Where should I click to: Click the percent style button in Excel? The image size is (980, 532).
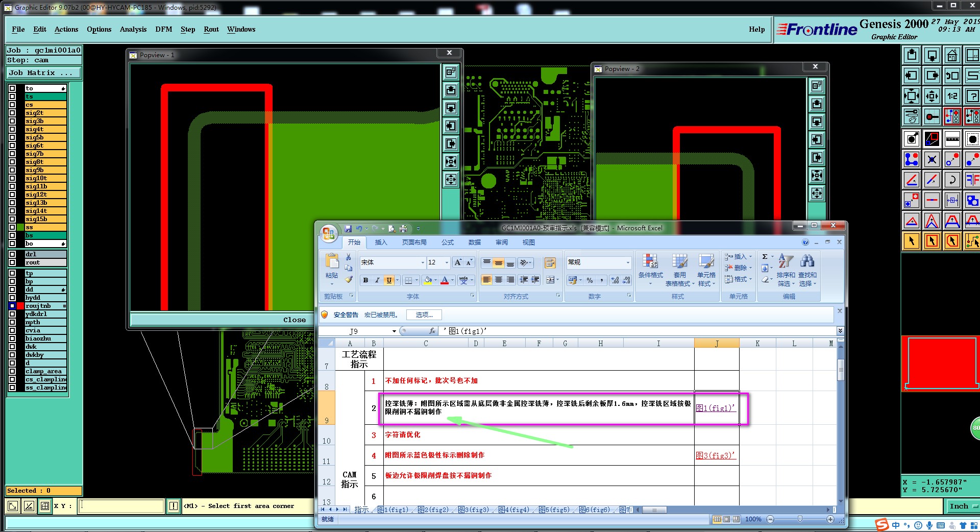point(590,280)
